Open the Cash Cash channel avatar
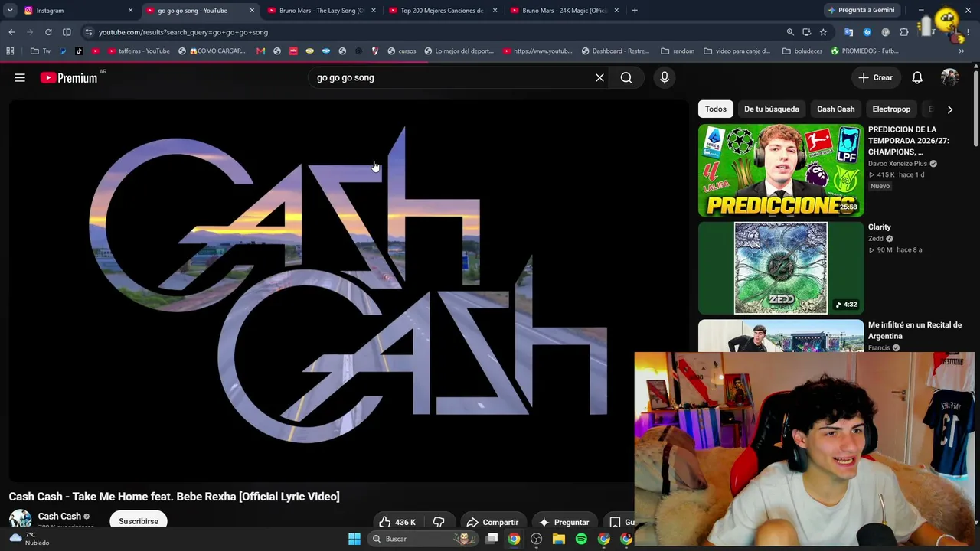The width and height of the screenshot is (980, 551). (20, 519)
